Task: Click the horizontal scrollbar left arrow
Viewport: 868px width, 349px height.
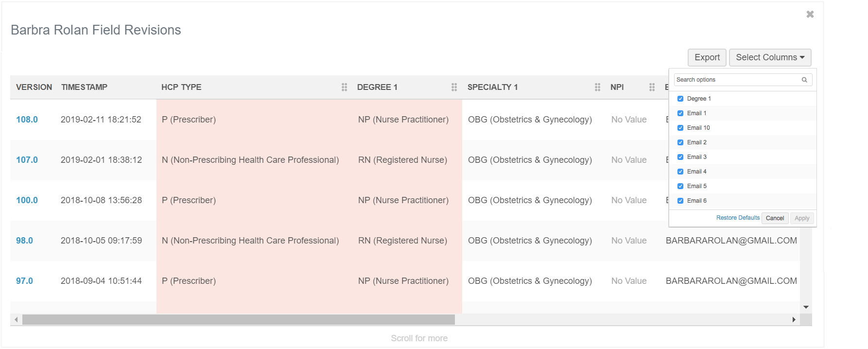Action: [17, 319]
